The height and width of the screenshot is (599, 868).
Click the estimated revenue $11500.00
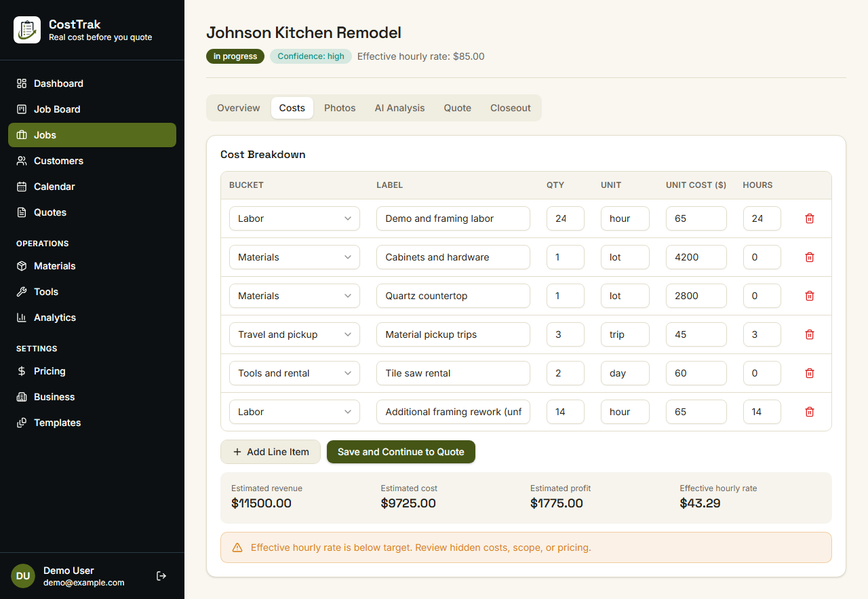pyautogui.click(x=262, y=503)
